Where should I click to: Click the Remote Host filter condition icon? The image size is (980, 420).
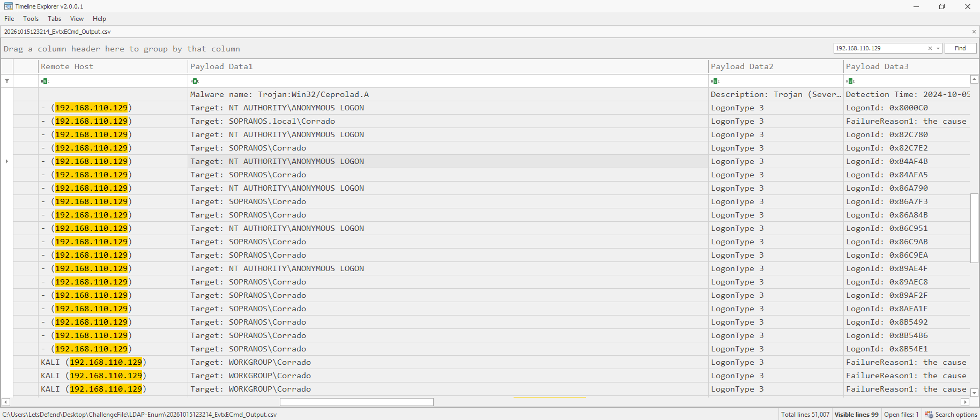[x=45, y=81]
